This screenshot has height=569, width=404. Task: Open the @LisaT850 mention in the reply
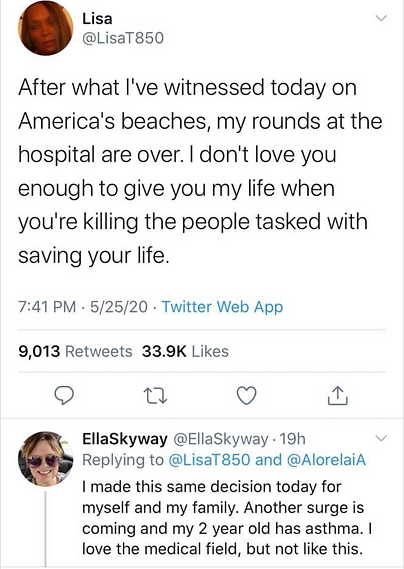209,460
